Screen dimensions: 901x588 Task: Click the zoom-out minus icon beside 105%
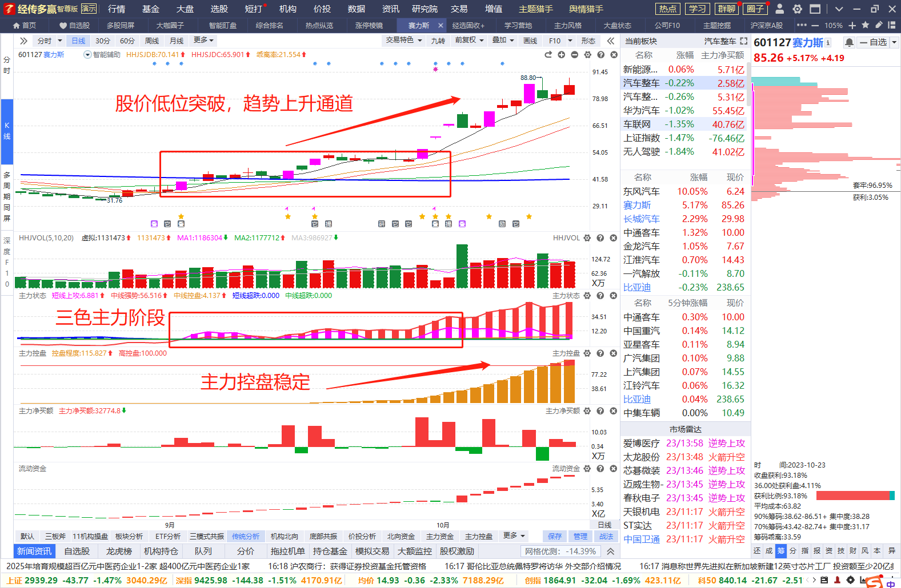coord(815,25)
